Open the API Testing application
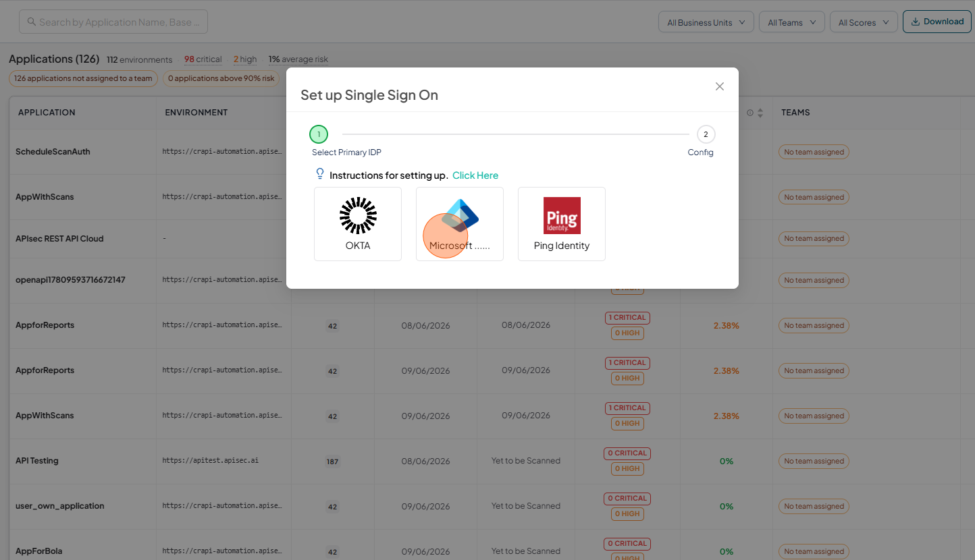975x560 pixels. tap(37, 461)
